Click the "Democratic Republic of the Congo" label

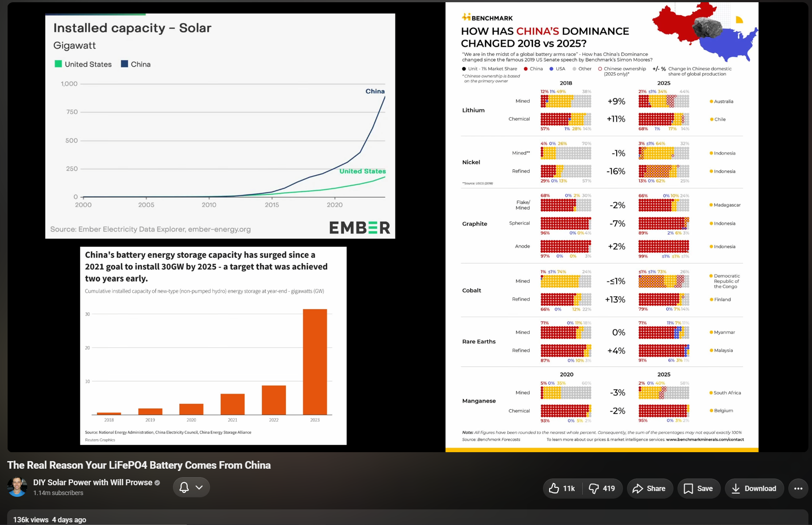click(x=727, y=281)
